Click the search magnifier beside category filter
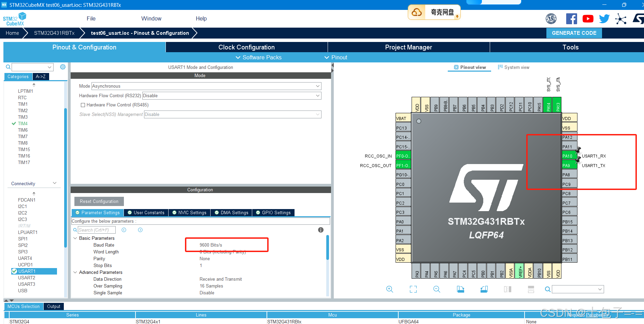Image resolution: width=644 pixels, height=324 pixels. 8,67
